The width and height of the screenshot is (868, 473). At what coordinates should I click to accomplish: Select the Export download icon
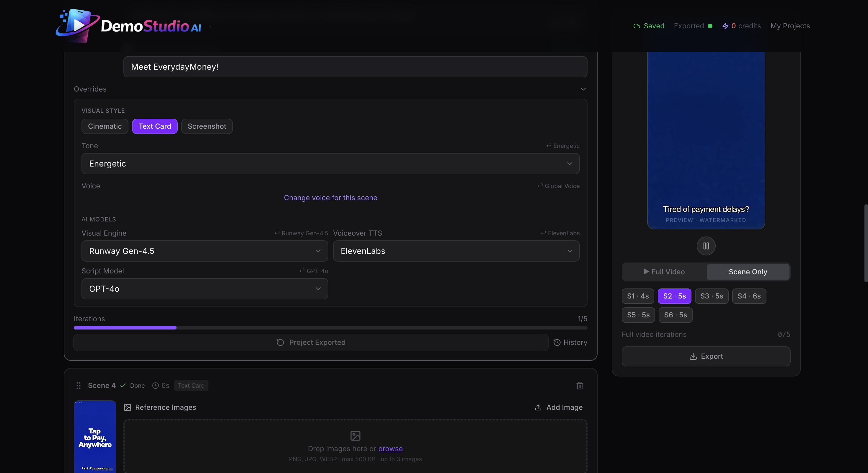(693, 356)
